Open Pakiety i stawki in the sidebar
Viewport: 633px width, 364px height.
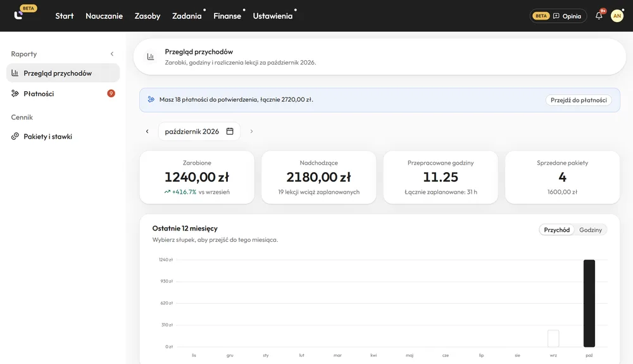(63, 136)
